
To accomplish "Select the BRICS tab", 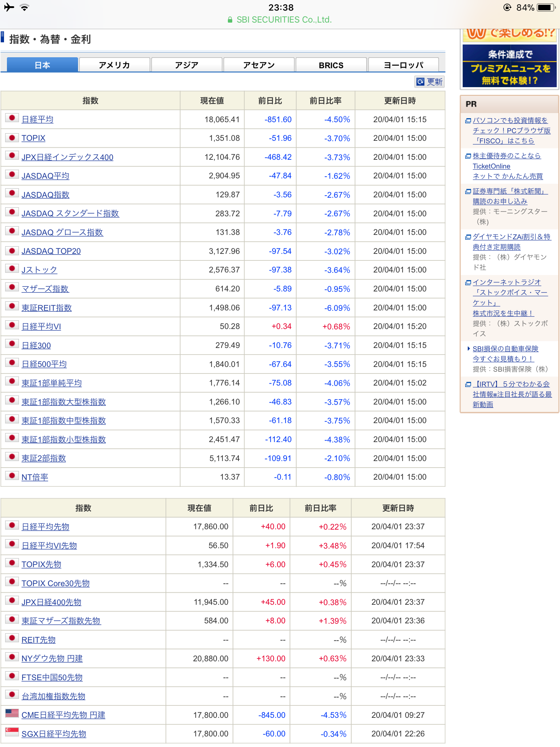I will (331, 65).
